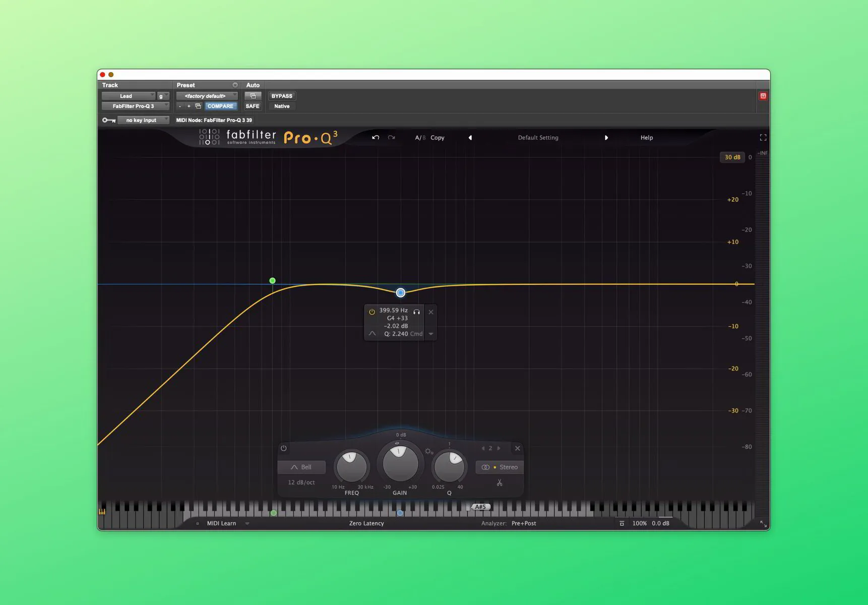Select next band with right arrow
Image resolution: width=868 pixels, height=605 pixels.
(x=499, y=448)
